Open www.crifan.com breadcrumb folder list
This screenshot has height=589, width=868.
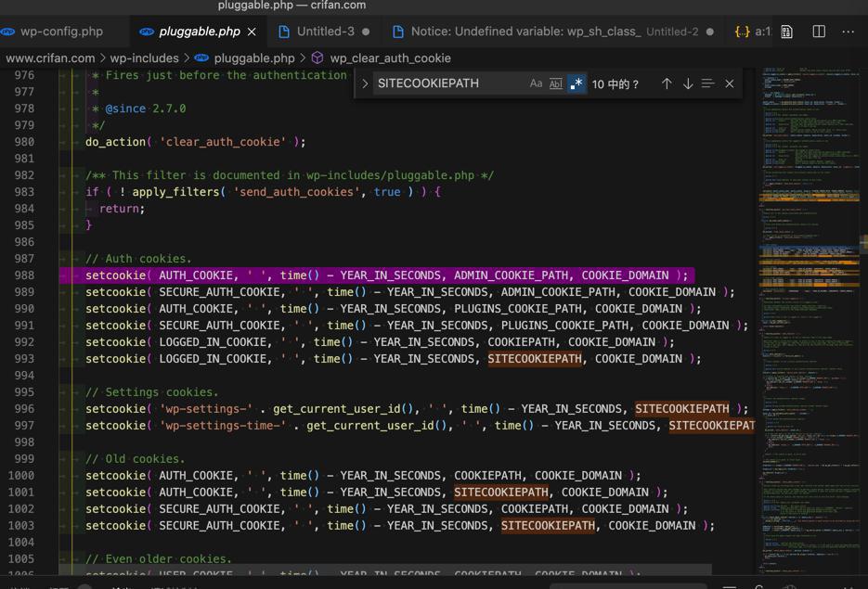click(50, 58)
